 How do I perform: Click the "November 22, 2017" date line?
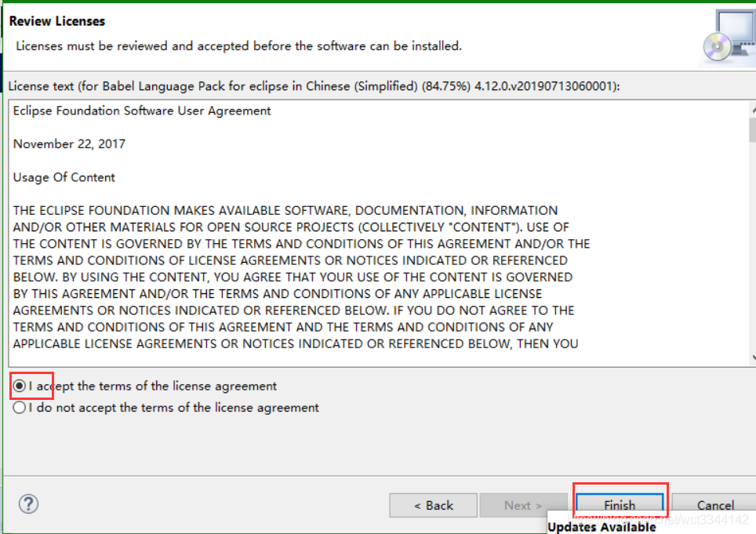69,144
